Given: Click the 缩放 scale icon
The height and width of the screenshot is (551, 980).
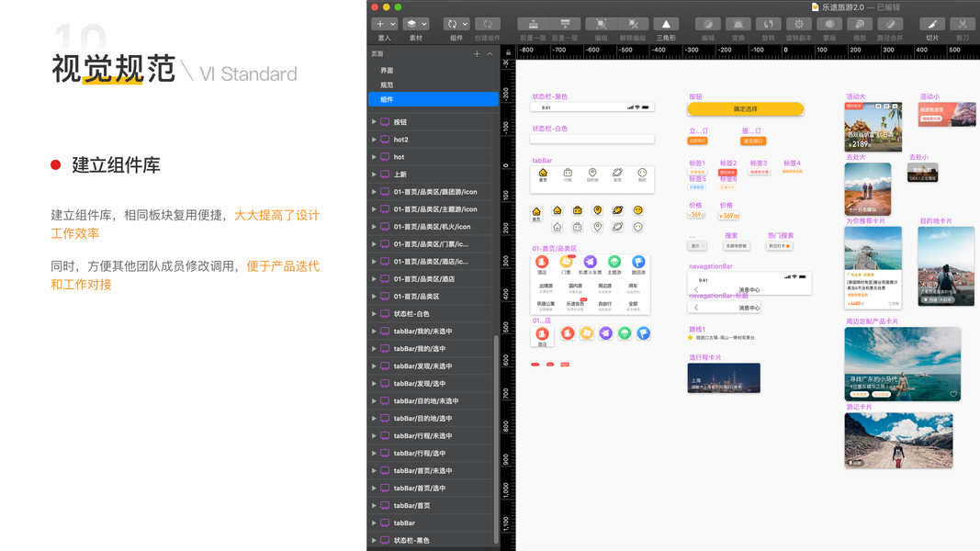Looking at the screenshot, I should [x=860, y=24].
